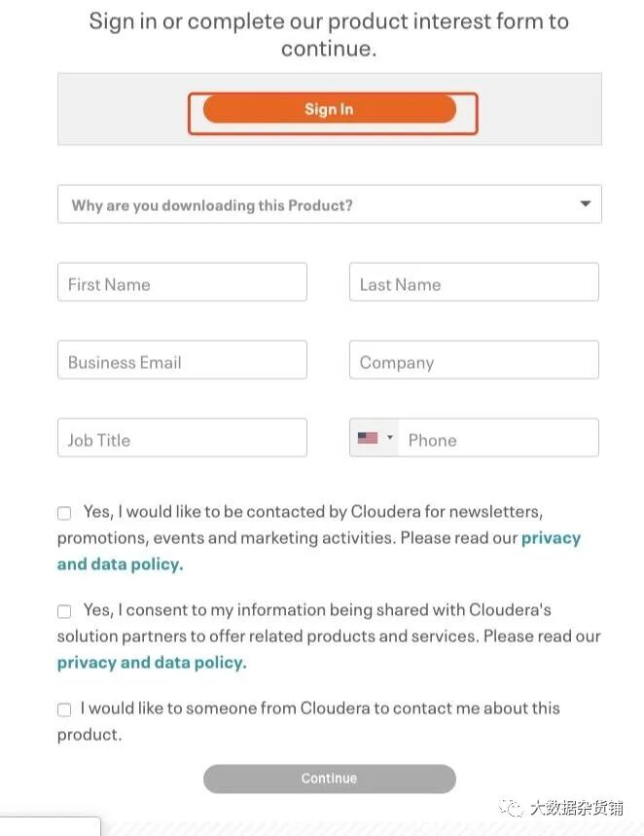Click the WeChat logo watermark icon
The image size is (644, 836).
(x=509, y=807)
